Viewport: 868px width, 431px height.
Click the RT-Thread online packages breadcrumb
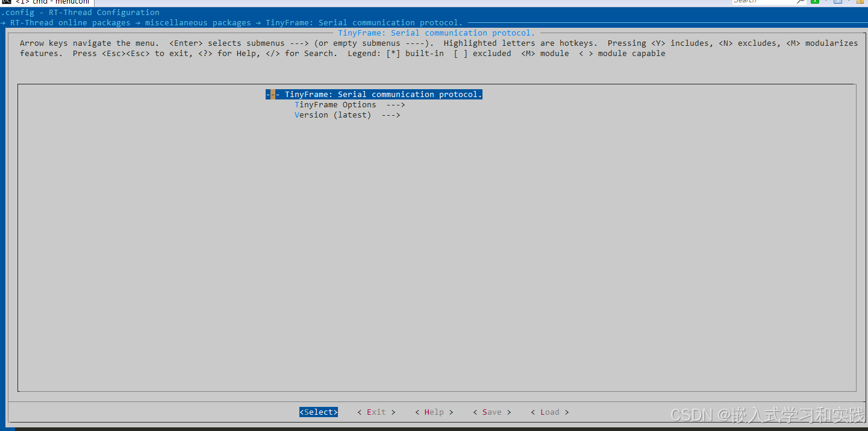tap(71, 22)
